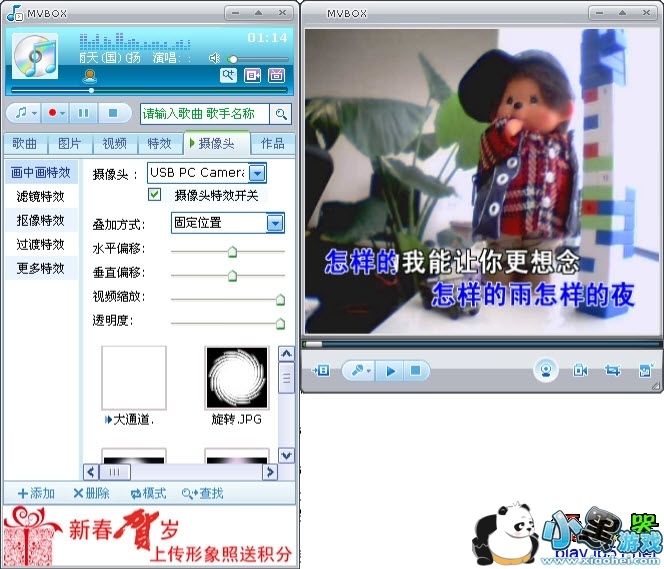This screenshot has height=569, width=664.
Task: Click the album CD cover icon
Action: click(35, 56)
